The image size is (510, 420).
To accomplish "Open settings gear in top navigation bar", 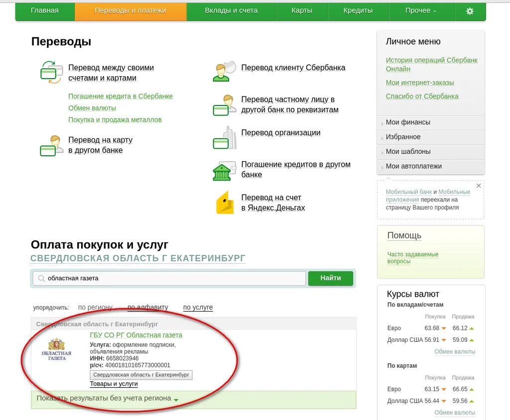I will 470,11.
